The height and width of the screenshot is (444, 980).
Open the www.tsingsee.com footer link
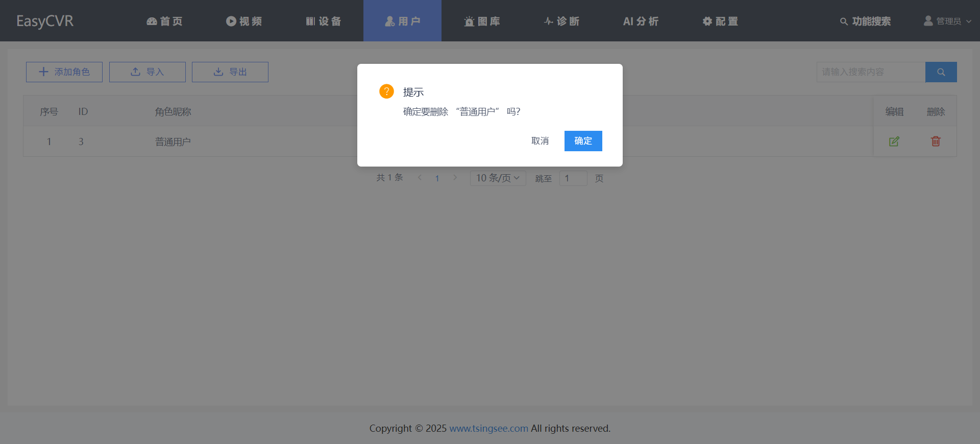coord(488,428)
